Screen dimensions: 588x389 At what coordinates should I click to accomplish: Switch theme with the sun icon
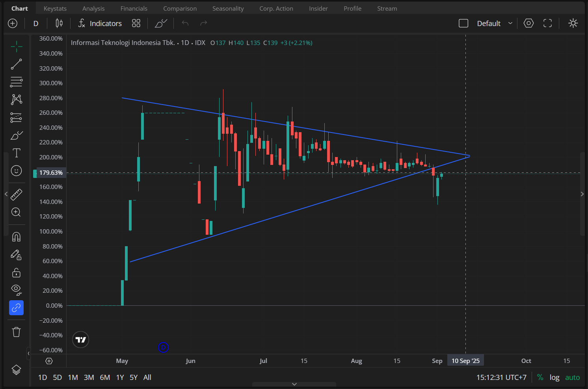tap(573, 23)
